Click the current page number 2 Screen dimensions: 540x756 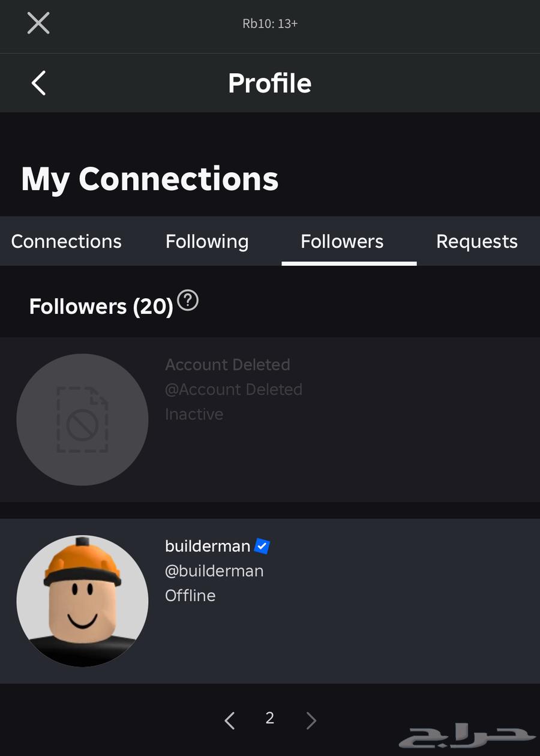[270, 718]
